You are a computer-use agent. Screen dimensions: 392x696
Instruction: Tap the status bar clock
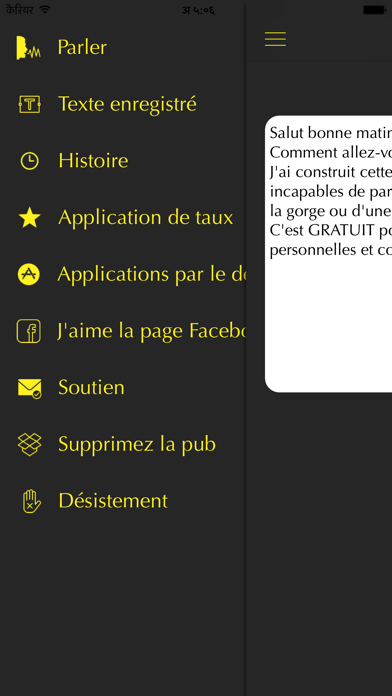198,10
